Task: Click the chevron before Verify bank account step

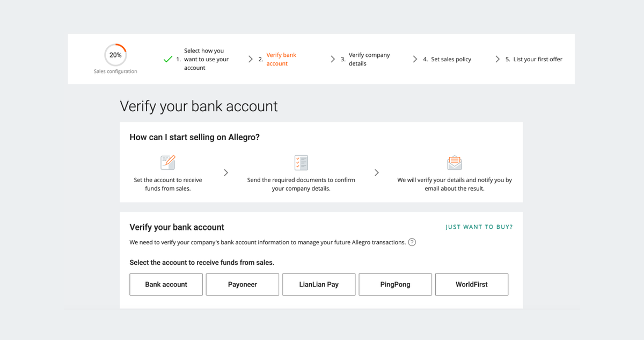Action: click(251, 59)
